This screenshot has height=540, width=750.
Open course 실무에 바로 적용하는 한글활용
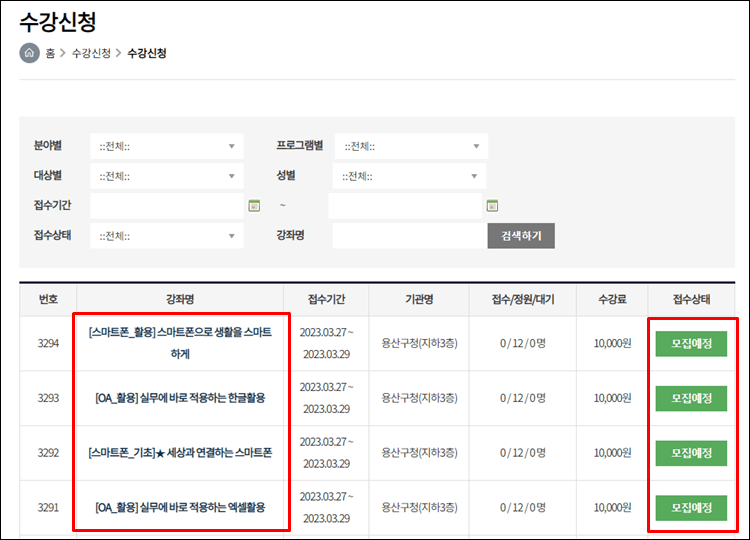pos(180,398)
